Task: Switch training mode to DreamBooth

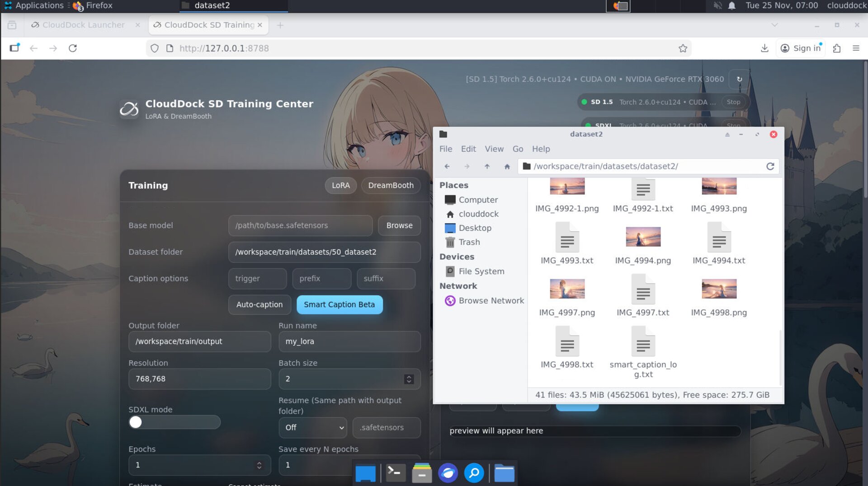Action: [x=391, y=185]
